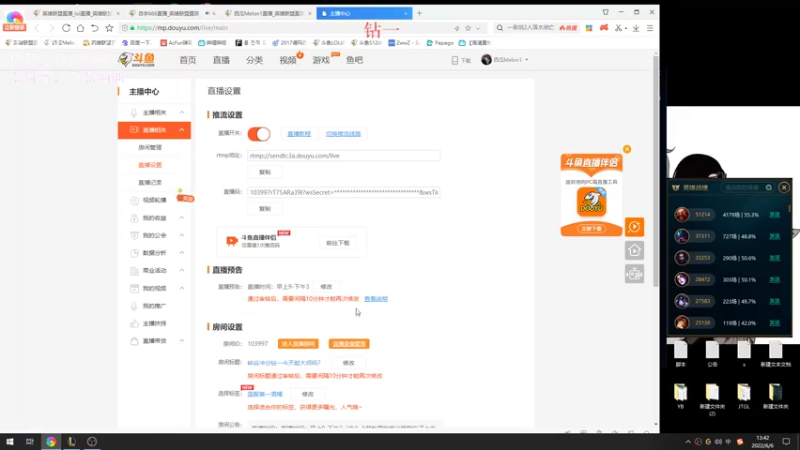
Task: Click the orange replay floating icon
Action: [x=634, y=227]
